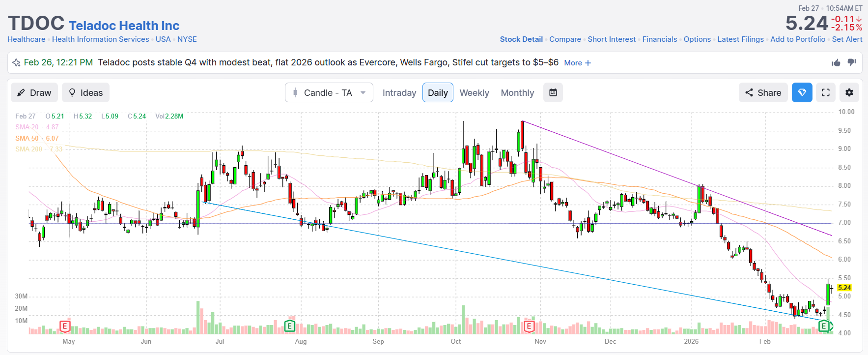Viewport: 868px width, 355px height.
Task: Share the TDOC chart
Action: click(763, 92)
